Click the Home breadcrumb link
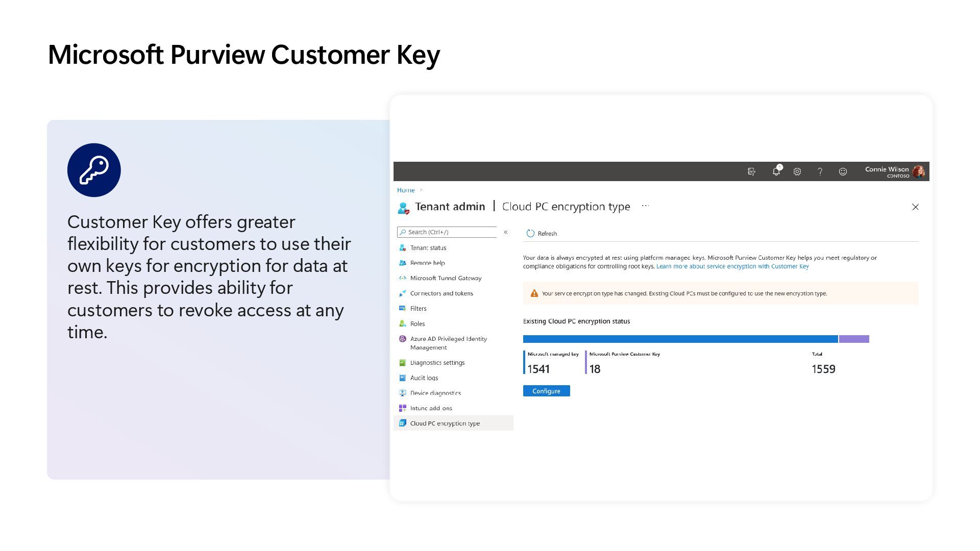980x551 pixels. [406, 190]
